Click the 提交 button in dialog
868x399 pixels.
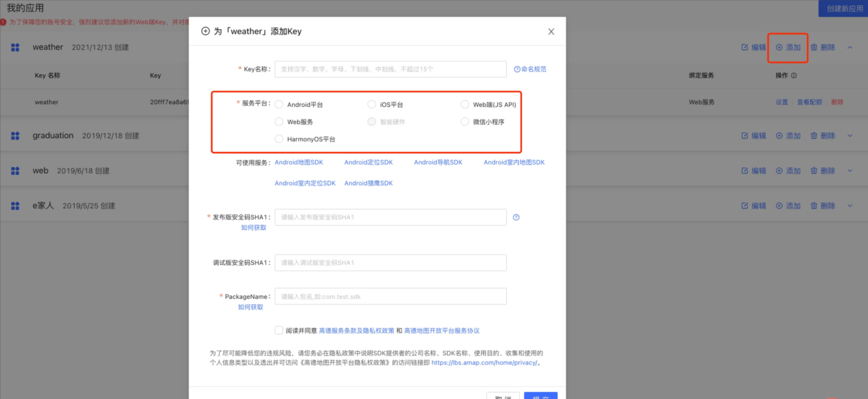pyautogui.click(x=541, y=395)
